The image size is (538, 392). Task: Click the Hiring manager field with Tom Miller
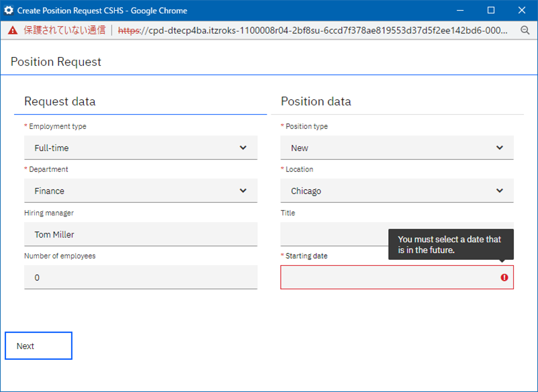[x=140, y=234]
